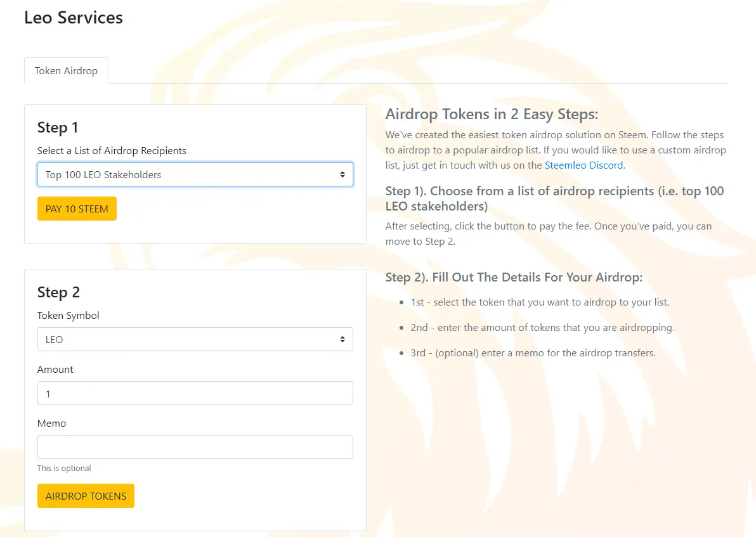
Task: Click the Step 2 heading in form
Action: pyautogui.click(x=58, y=293)
